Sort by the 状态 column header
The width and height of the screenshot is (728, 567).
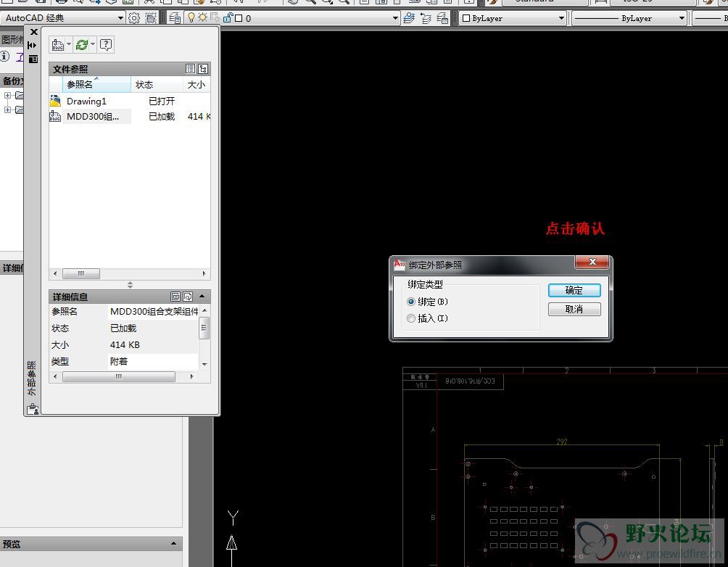click(157, 85)
